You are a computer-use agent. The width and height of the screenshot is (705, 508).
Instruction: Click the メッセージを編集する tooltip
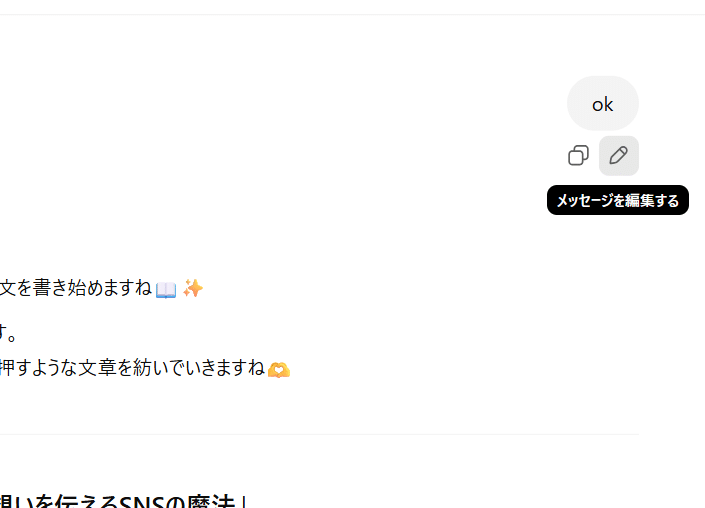coord(618,200)
